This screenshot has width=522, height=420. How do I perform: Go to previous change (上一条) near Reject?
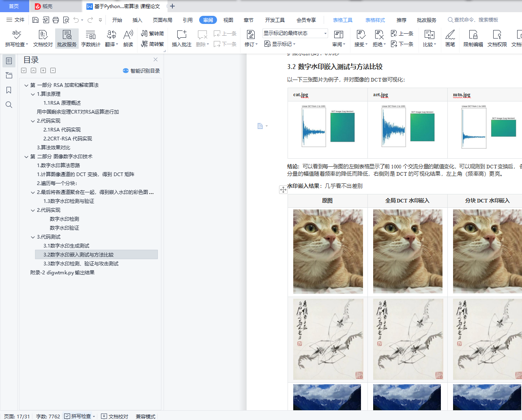click(x=402, y=33)
